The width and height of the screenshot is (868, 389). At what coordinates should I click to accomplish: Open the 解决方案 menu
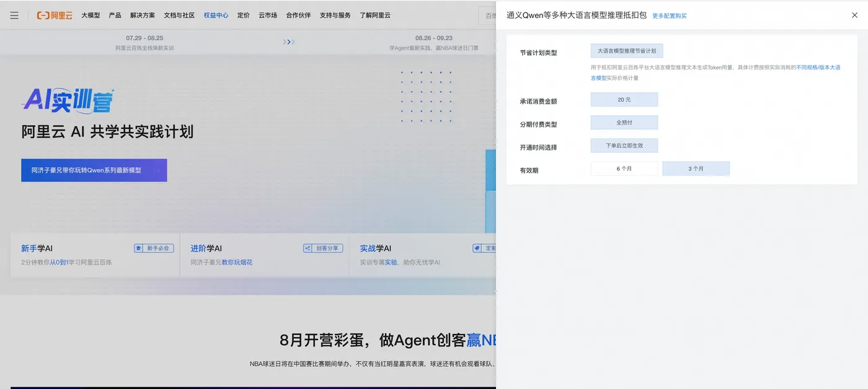(143, 15)
